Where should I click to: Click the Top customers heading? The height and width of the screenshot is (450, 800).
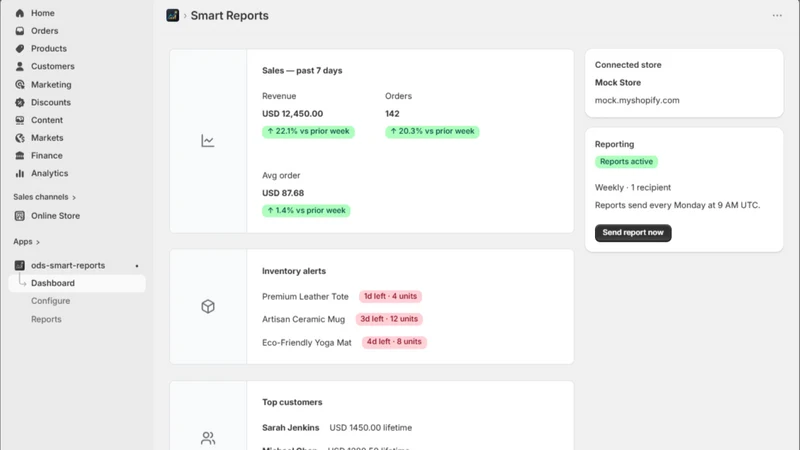(x=292, y=403)
